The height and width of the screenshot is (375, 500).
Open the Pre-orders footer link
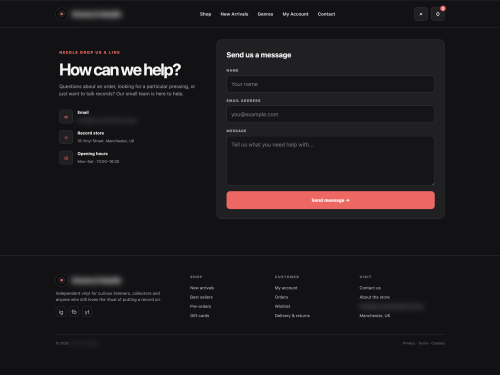[x=200, y=306]
